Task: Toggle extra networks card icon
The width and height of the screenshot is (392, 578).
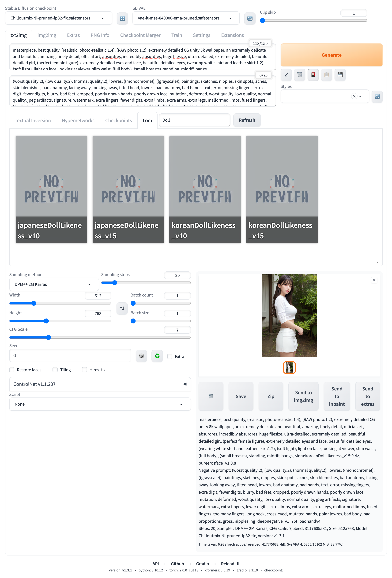Action: click(313, 75)
